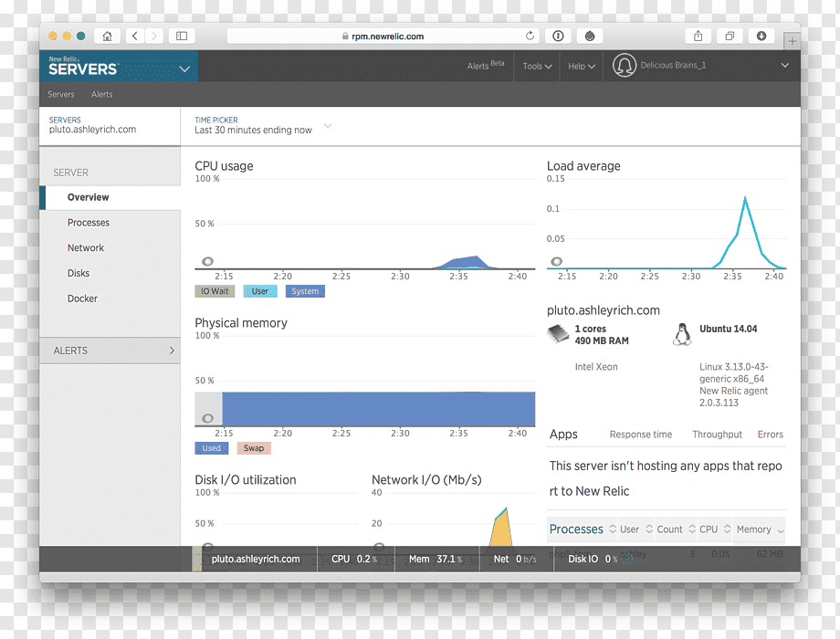Click the Physical memory chart title

(241, 323)
